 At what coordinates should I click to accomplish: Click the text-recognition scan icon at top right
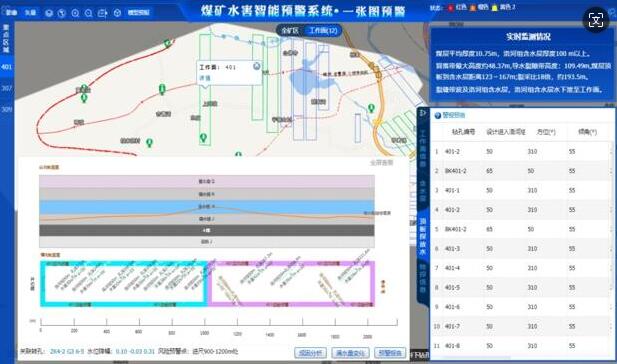click(596, 20)
